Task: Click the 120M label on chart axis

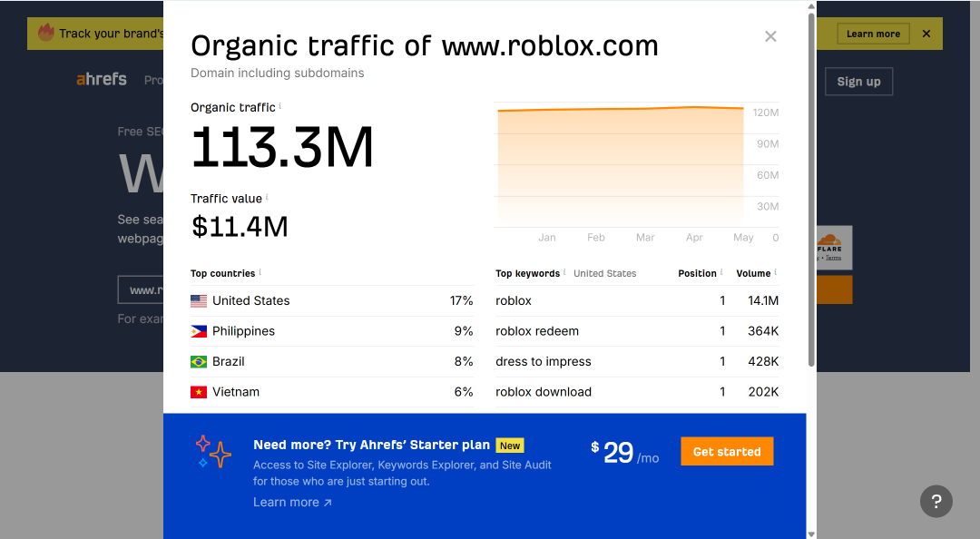Action: [x=765, y=113]
